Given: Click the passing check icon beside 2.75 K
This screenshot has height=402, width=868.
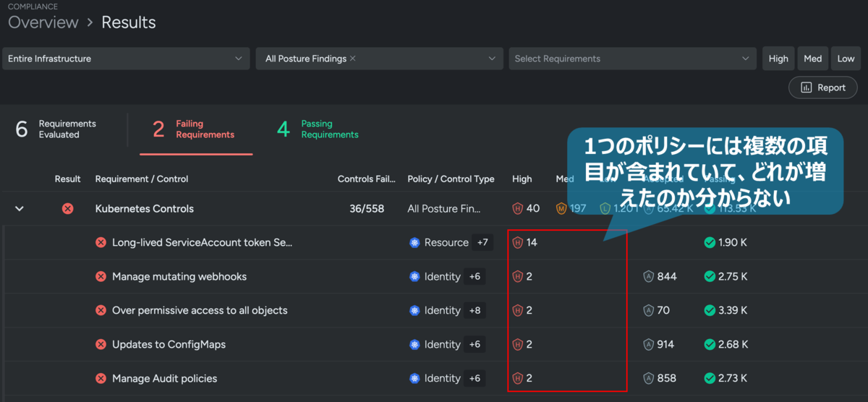Looking at the screenshot, I should click(710, 277).
